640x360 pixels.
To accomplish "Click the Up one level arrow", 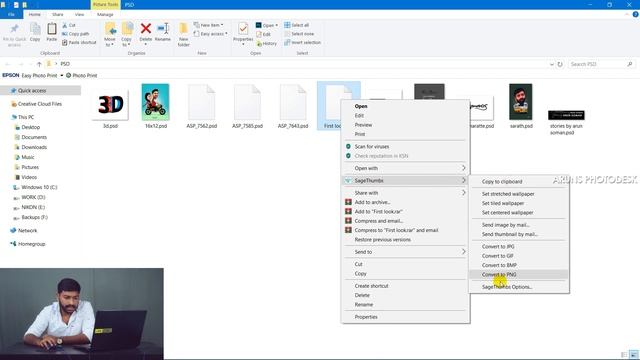I will (39, 64).
